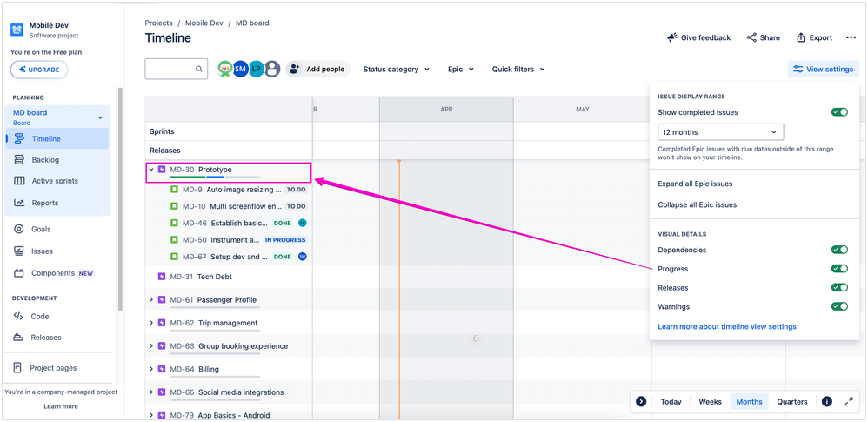The width and height of the screenshot is (868, 422).
Task: Click the MD-31 Tech Debt epic icon
Action: (x=162, y=277)
